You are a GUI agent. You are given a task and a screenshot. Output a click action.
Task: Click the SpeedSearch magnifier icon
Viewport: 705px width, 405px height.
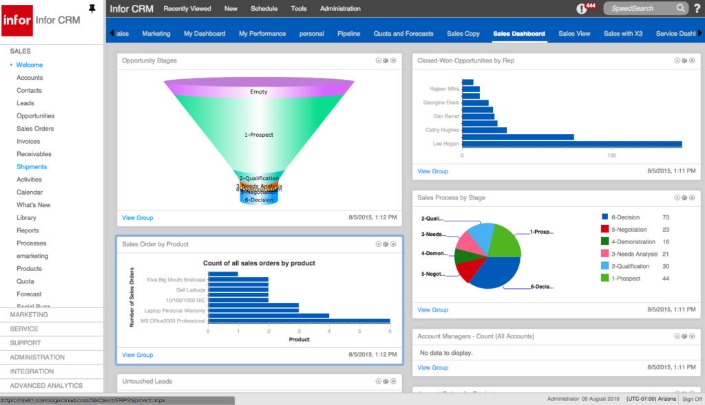coord(681,8)
